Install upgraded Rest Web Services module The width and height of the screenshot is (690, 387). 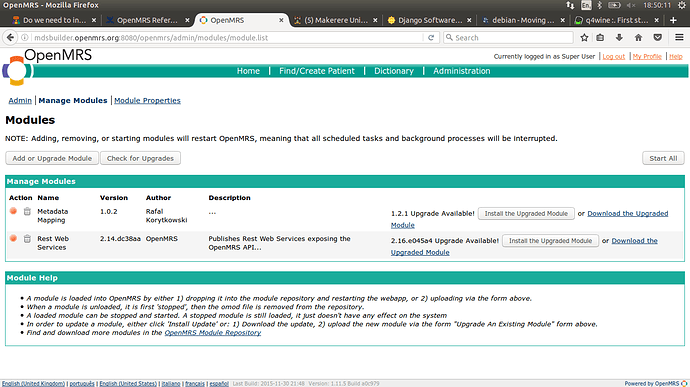click(551, 241)
